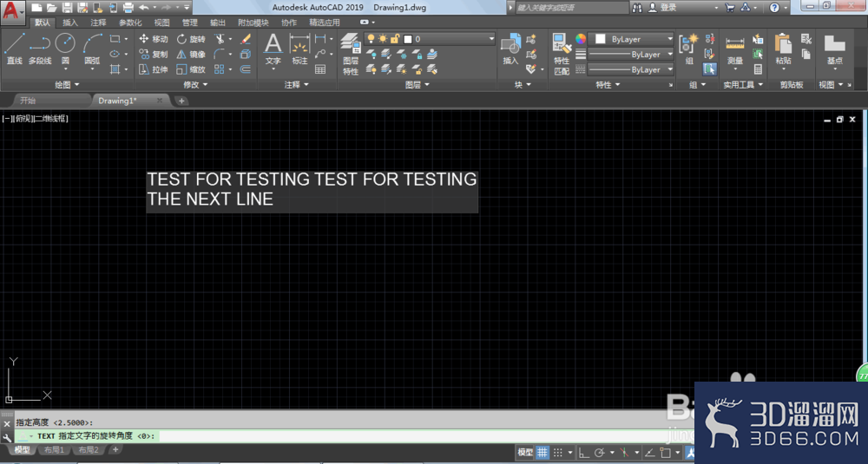Click the Save icon in quick access toolbar

click(67, 7)
